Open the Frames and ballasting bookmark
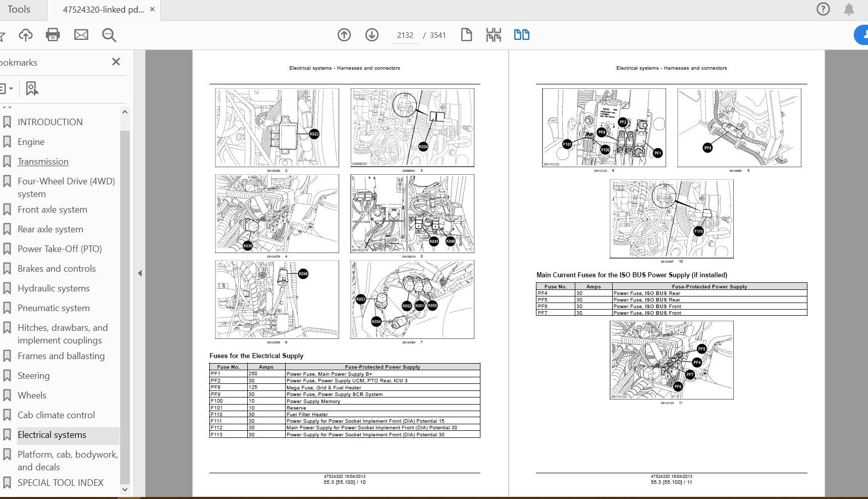 pyautogui.click(x=61, y=356)
